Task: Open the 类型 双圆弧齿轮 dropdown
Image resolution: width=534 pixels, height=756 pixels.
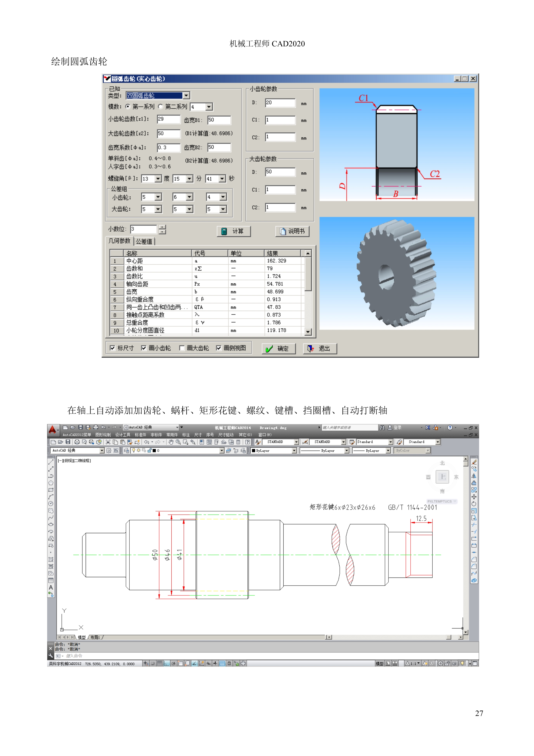Action: pos(186,95)
